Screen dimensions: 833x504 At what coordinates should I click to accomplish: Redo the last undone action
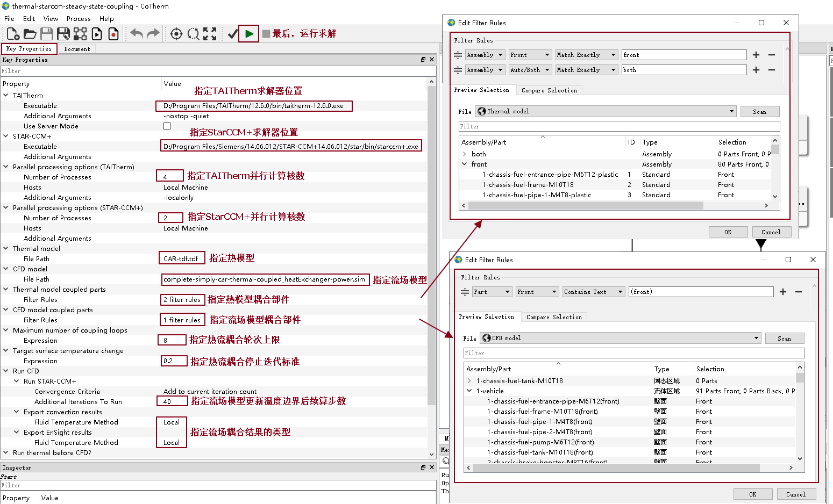pos(153,34)
